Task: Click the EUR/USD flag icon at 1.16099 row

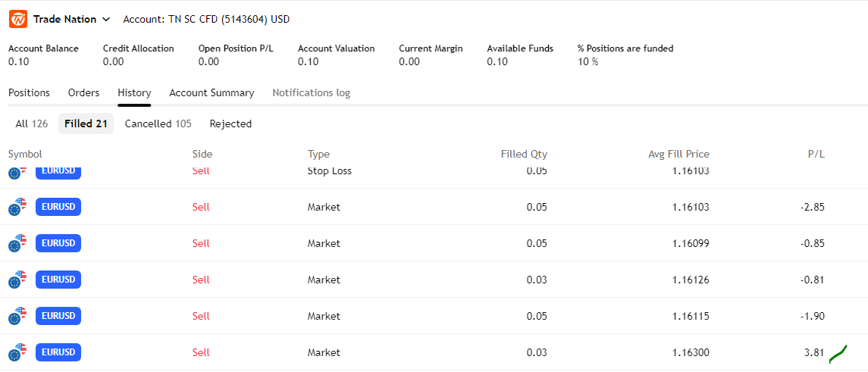Action: 17,243
